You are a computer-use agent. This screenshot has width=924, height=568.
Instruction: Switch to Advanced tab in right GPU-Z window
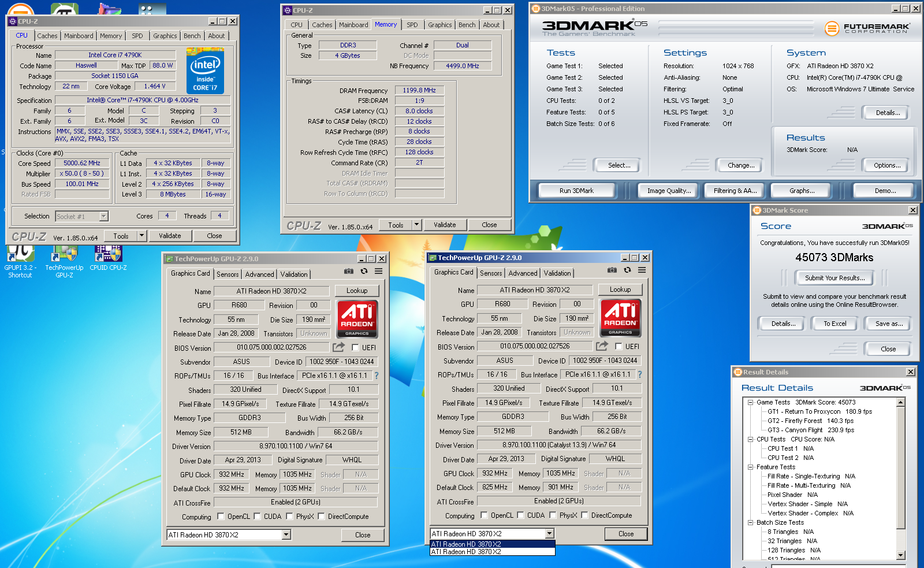(x=523, y=273)
